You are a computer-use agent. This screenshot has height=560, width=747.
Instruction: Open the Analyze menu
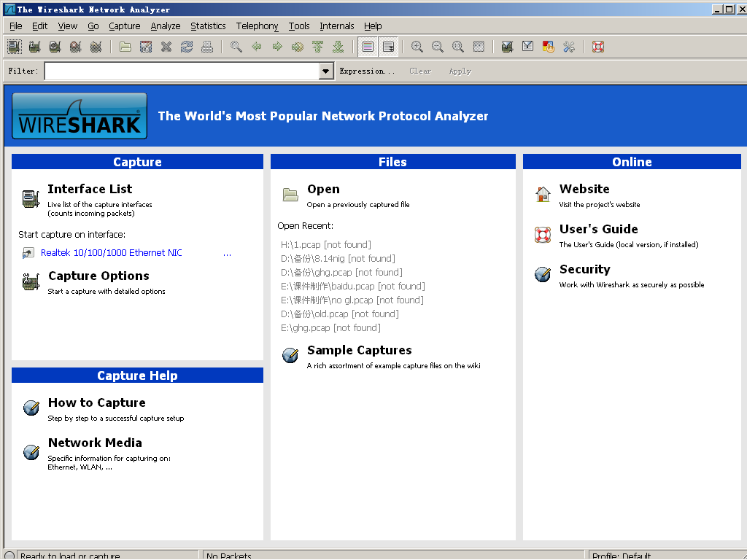point(166,26)
